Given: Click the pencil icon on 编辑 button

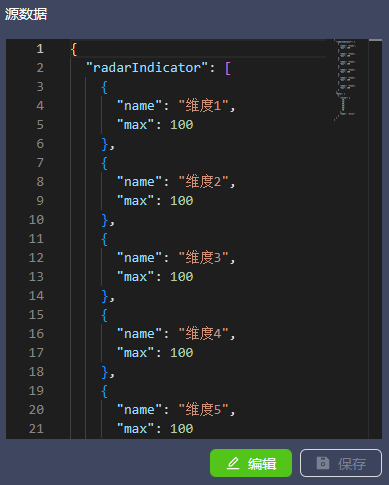Looking at the screenshot, I should [233, 463].
